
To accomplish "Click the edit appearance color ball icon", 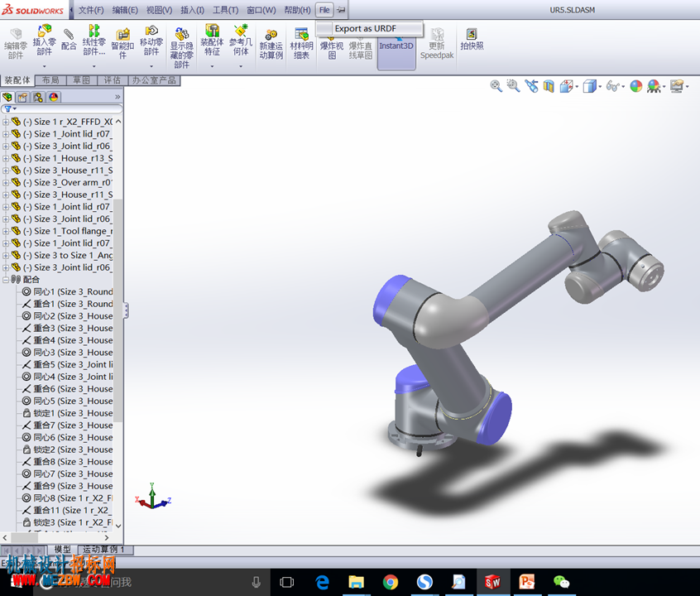I will click(636, 86).
